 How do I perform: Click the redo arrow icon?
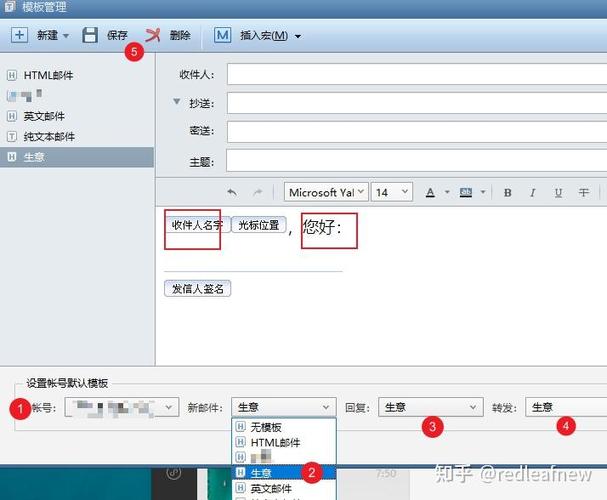pos(257,192)
